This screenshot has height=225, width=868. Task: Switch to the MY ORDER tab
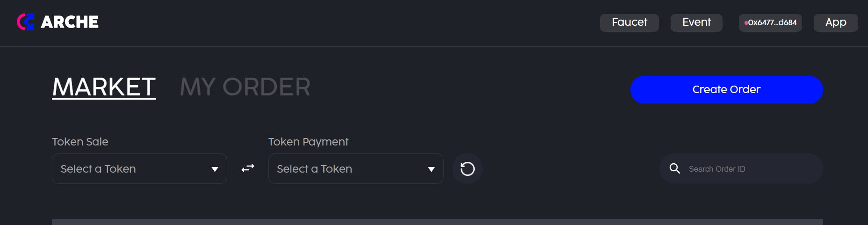(245, 87)
